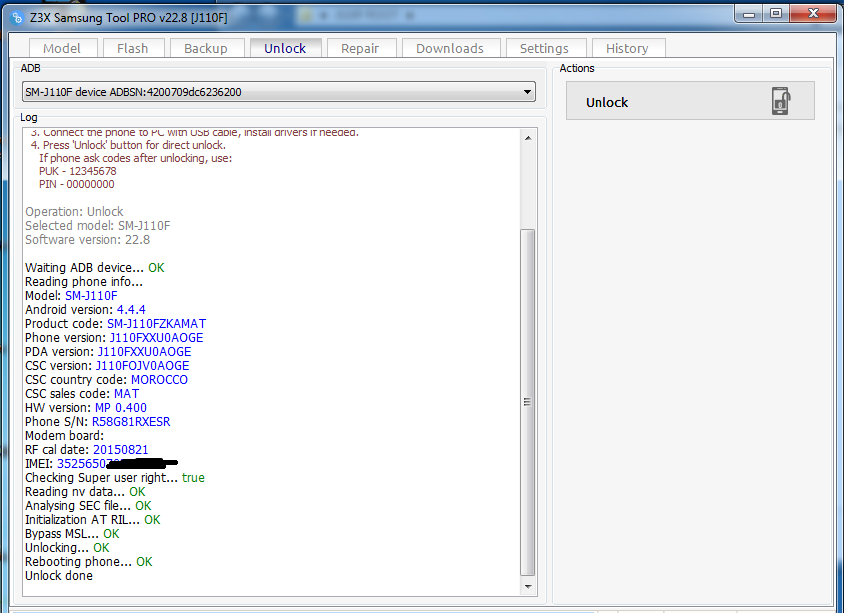The width and height of the screenshot is (844, 613).
Task: Click the phone unlock icon
Action: point(781,101)
